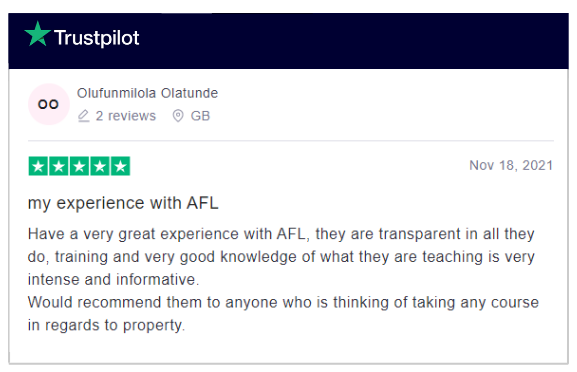The width and height of the screenshot is (577, 372).
Task: Click the second green rating star
Action: tap(59, 166)
